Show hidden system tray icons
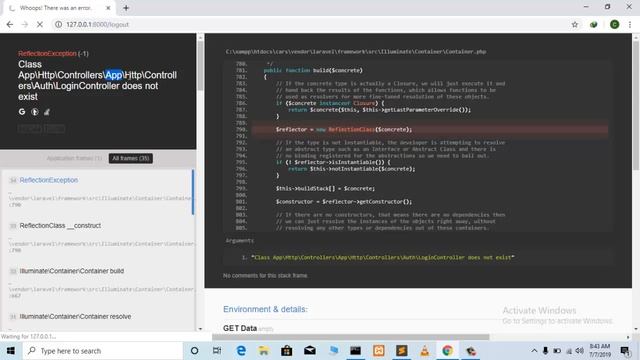This screenshot has width=640, height=360. click(x=534, y=351)
